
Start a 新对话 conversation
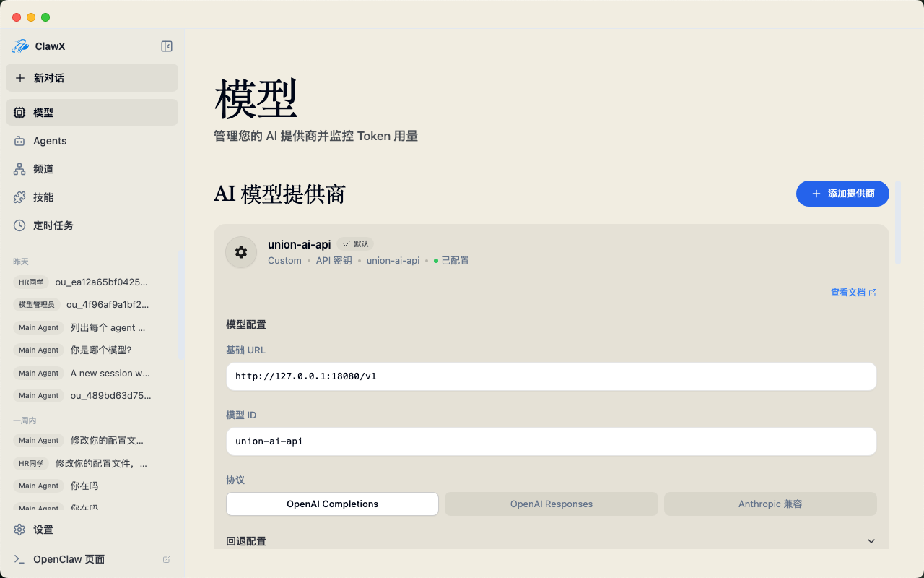point(92,78)
